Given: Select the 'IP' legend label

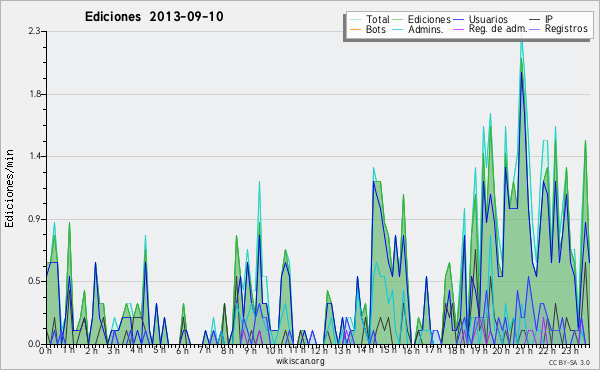Looking at the screenshot, I should [x=549, y=19].
